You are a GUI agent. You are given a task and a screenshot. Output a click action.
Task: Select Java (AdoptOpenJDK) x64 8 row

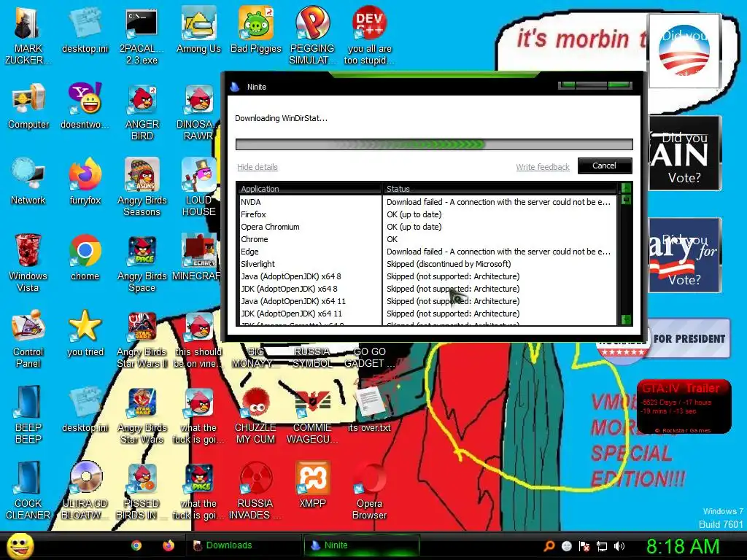point(426,276)
